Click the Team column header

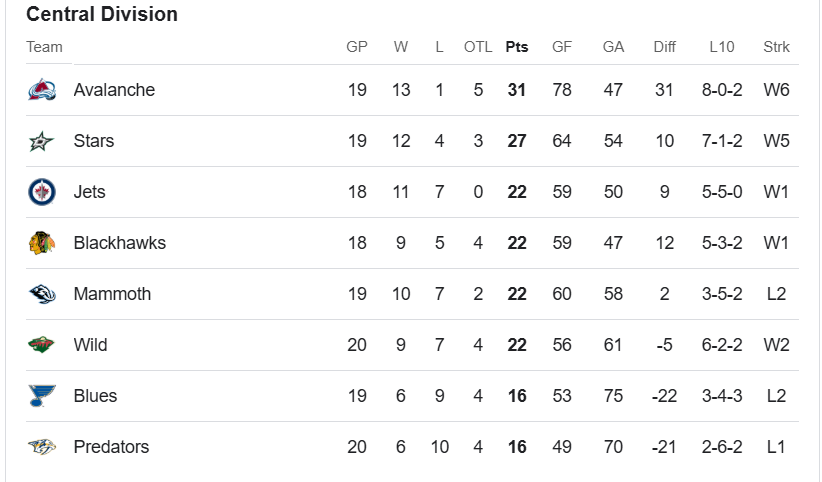44,47
